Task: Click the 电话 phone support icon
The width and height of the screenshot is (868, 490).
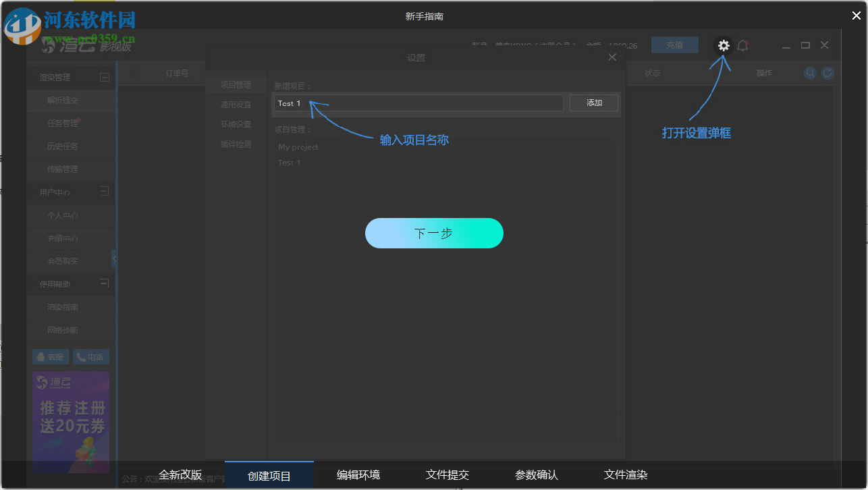Action: point(90,356)
